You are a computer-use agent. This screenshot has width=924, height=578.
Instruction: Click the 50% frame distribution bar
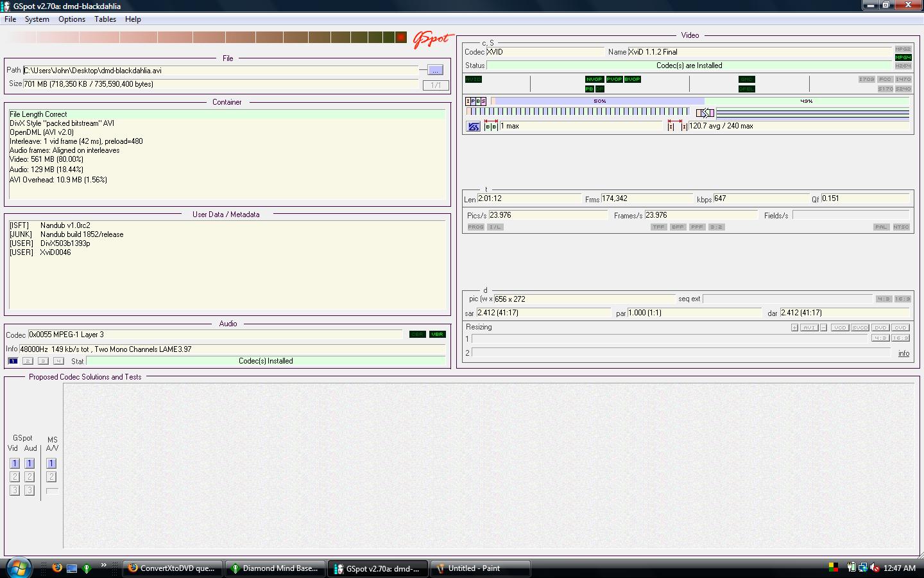pos(599,101)
